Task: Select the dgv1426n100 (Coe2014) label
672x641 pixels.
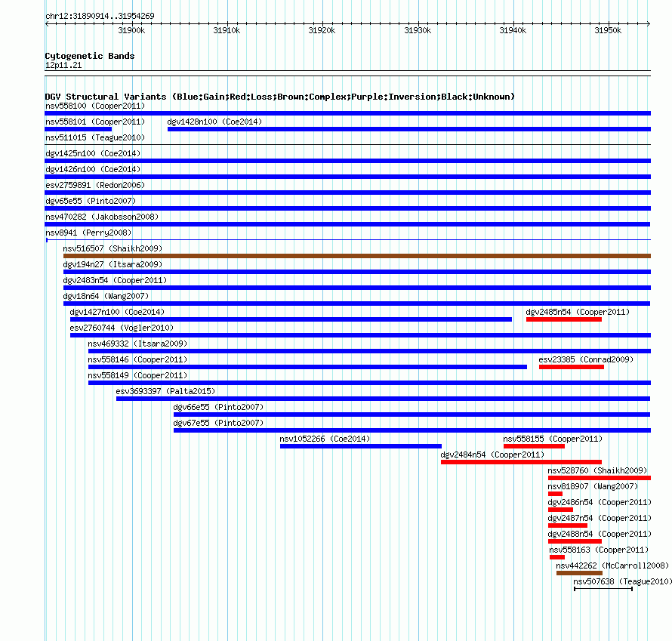Action: coord(93,169)
